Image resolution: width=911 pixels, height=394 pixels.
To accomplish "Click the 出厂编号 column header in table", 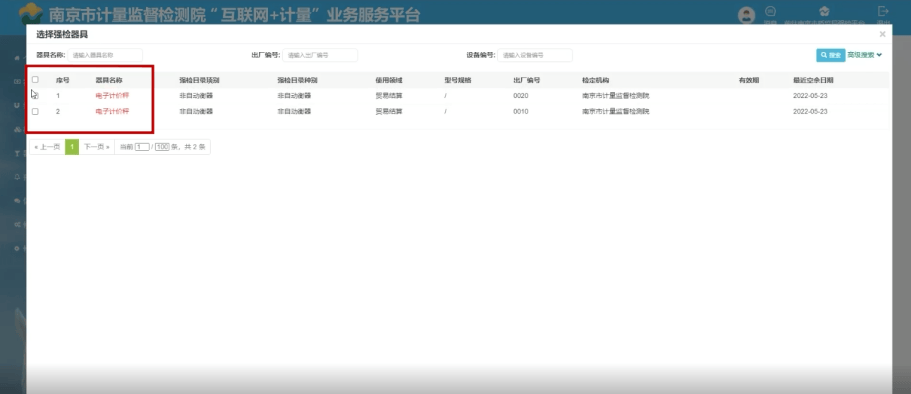I will (526, 80).
